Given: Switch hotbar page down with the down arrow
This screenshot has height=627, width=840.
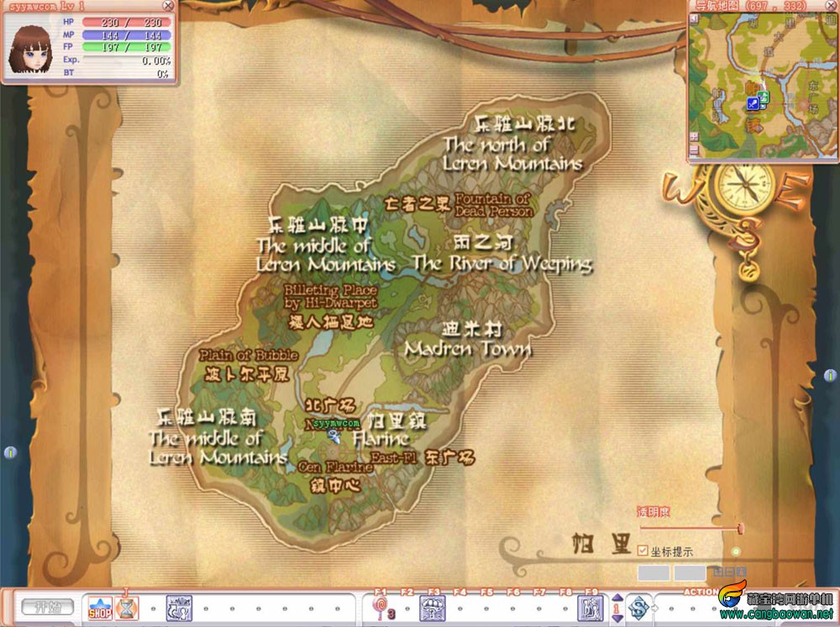Looking at the screenshot, I should click(617, 618).
